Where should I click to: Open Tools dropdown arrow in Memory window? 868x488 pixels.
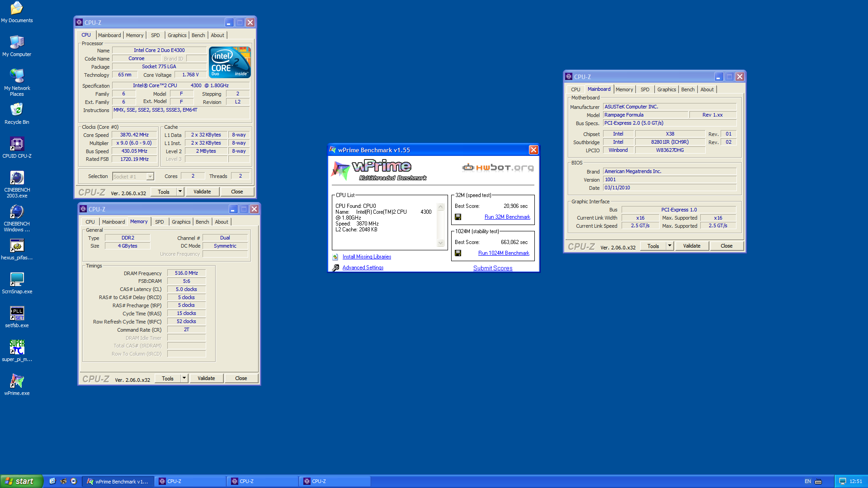point(184,378)
